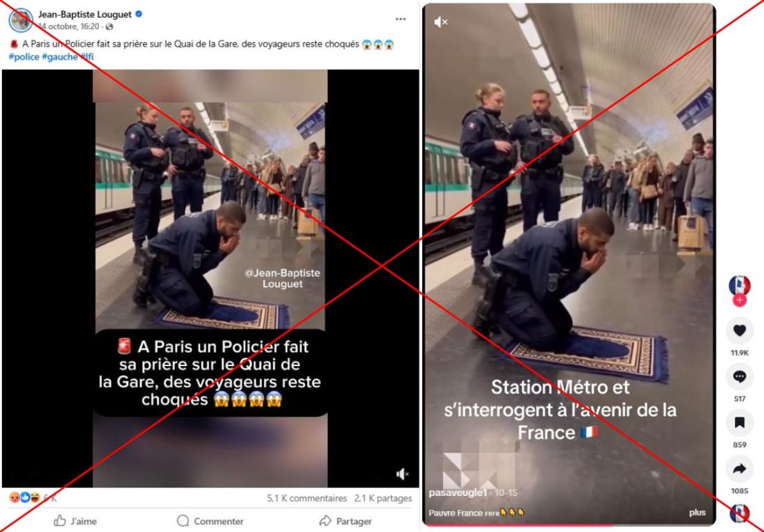The image size is (764, 532).
Task: Open the creator's French-flag avatar
Action: click(x=739, y=285)
